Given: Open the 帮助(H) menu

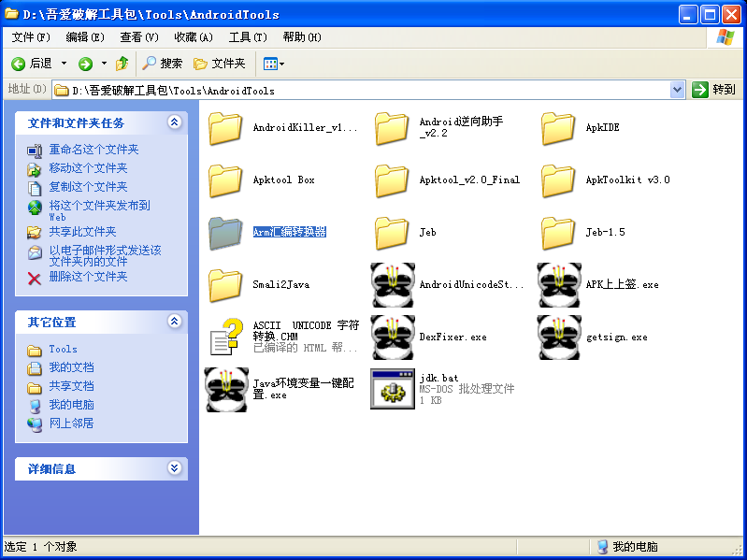Looking at the screenshot, I should (302, 37).
